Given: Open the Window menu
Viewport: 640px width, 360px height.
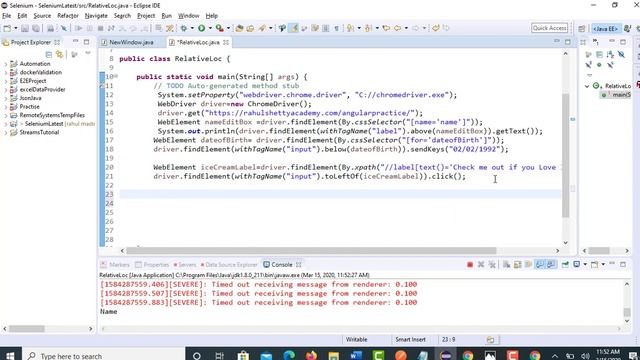Looking at the screenshot, I should (x=189, y=16).
